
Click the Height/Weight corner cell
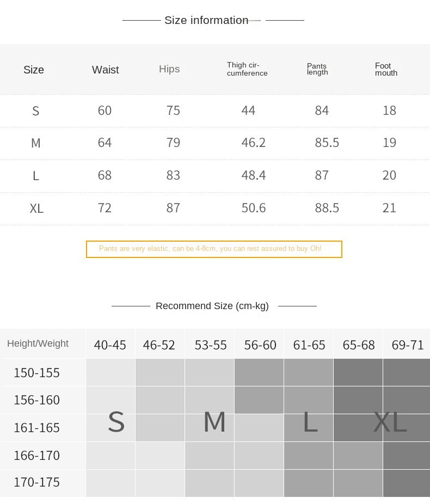point(38,343)
